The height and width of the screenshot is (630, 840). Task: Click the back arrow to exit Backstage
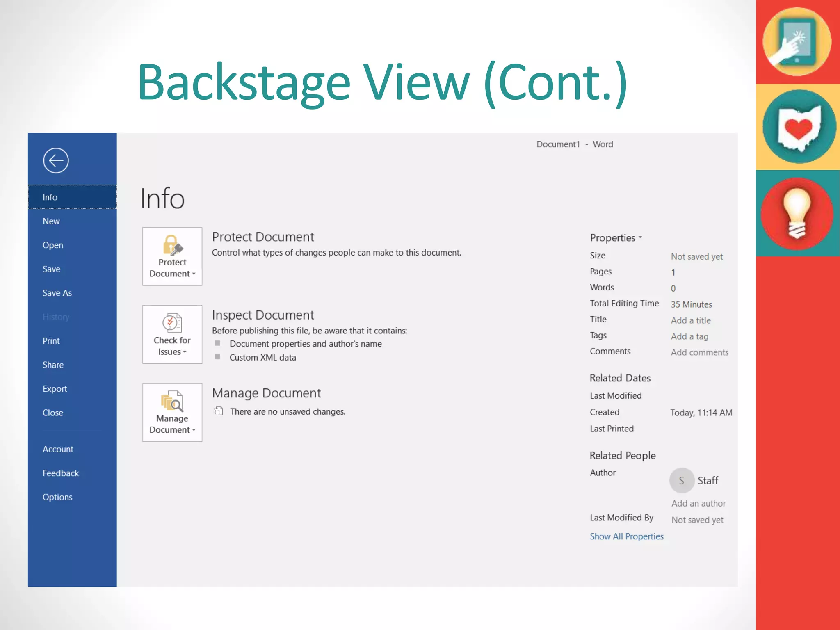click(56, 160)
